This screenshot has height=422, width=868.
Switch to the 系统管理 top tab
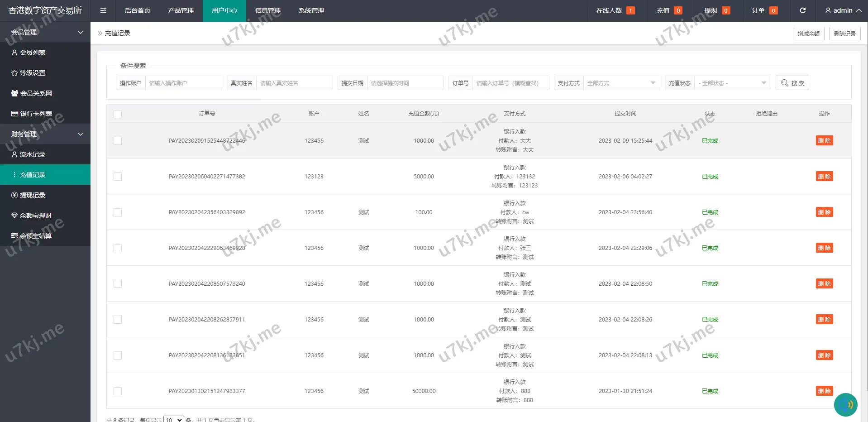click(x=311, y=10)
